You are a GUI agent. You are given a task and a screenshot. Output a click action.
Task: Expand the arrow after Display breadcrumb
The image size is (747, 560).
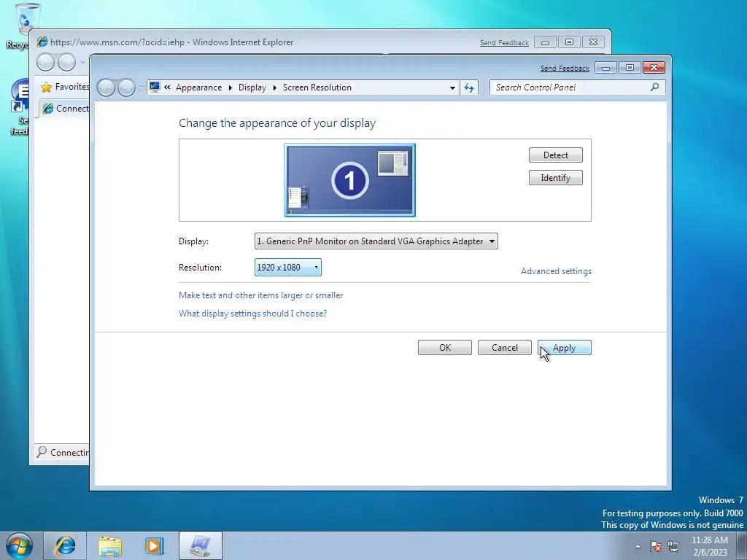(x=274, y=87)
